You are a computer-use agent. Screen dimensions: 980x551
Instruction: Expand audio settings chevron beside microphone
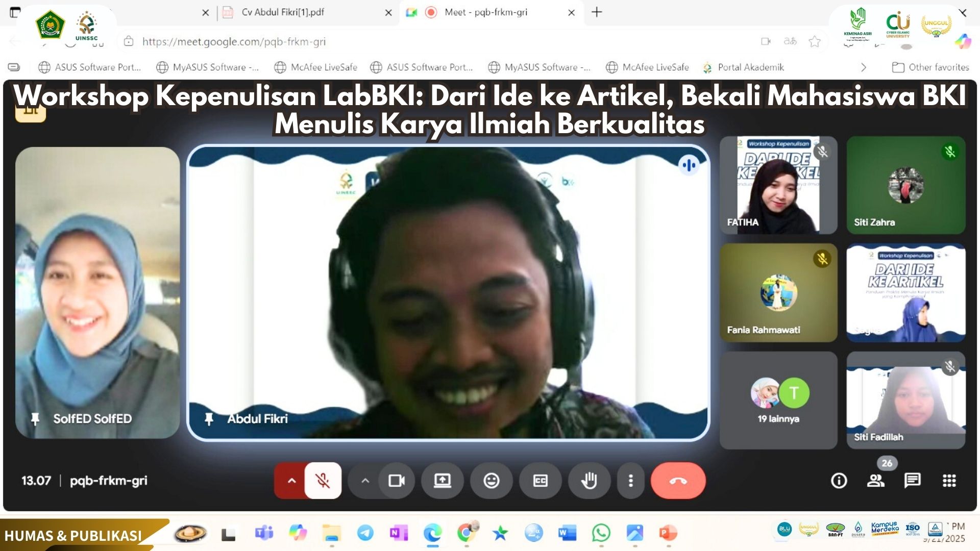tap(291, 481)
